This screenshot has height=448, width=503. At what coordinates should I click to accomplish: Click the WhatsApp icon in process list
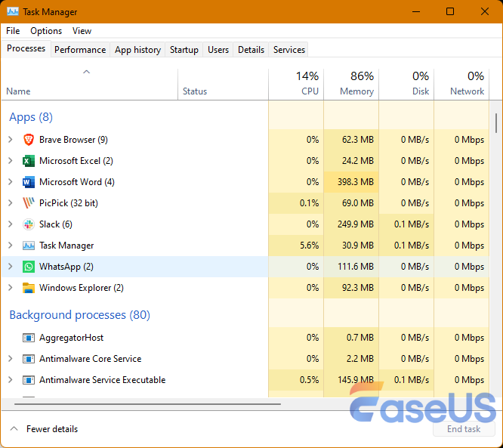(x=29, y=267)
